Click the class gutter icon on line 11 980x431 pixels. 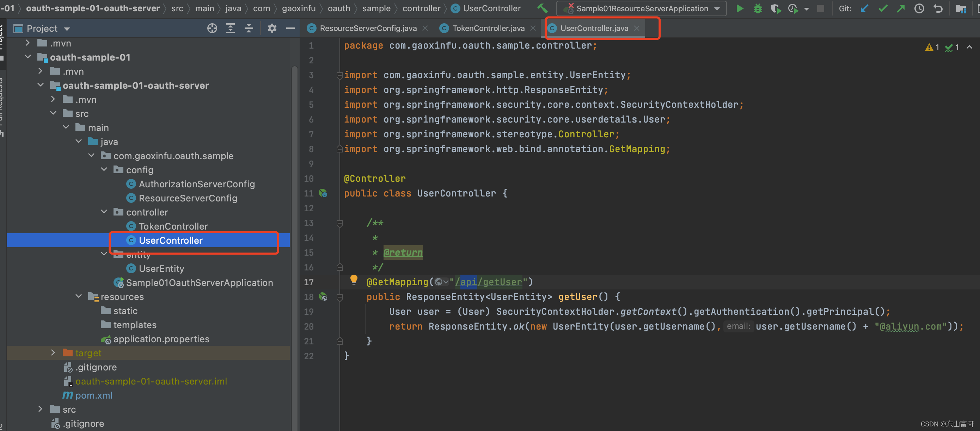(323, 193)
